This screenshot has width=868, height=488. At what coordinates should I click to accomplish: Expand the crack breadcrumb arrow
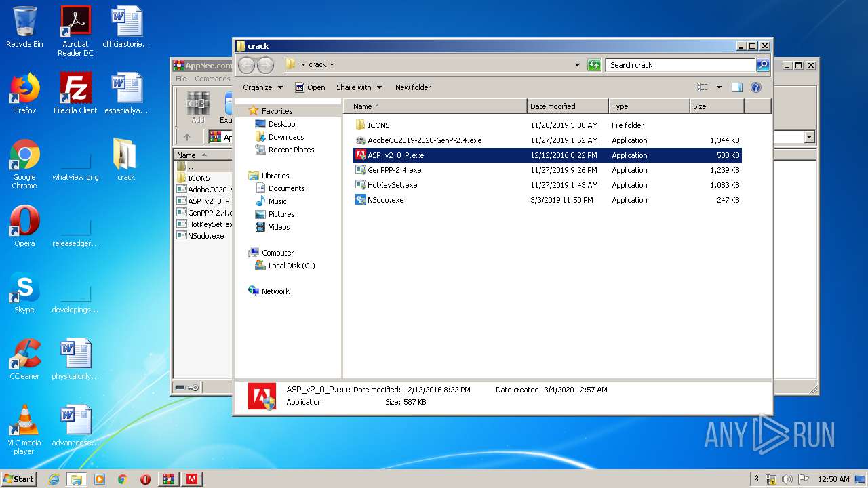click(332, 65)
